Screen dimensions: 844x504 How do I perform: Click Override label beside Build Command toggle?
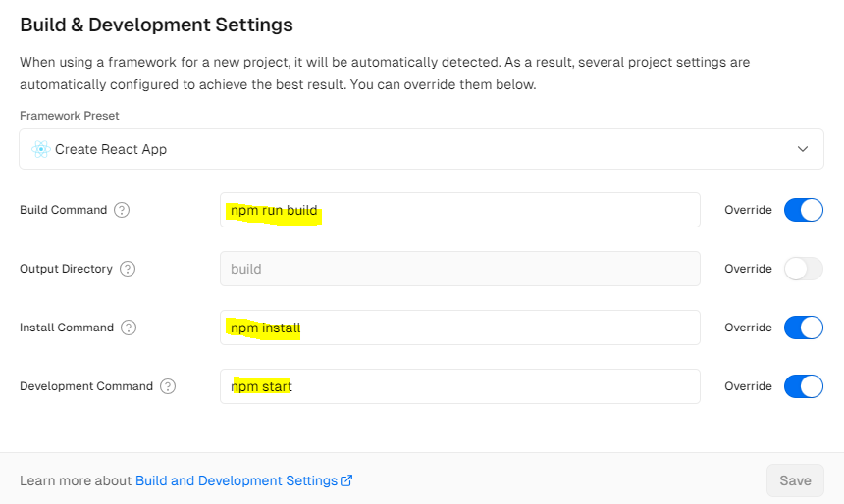coord(748,210)
